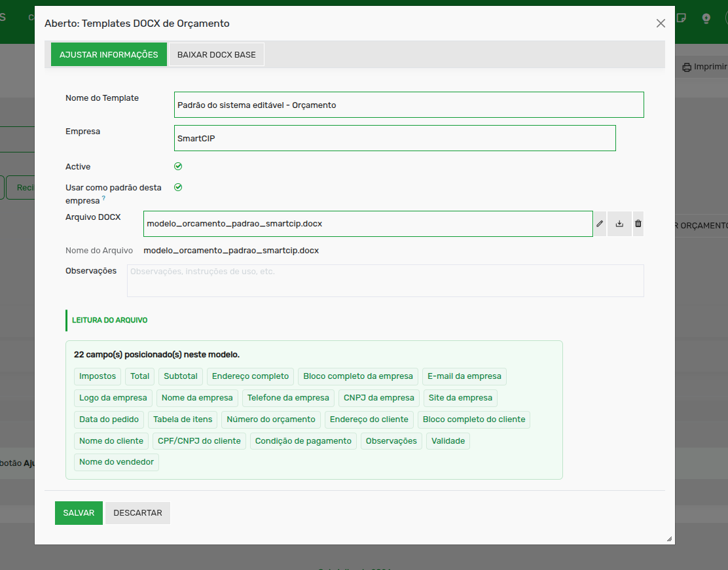Click the Impostos field tag

point(98,376)
